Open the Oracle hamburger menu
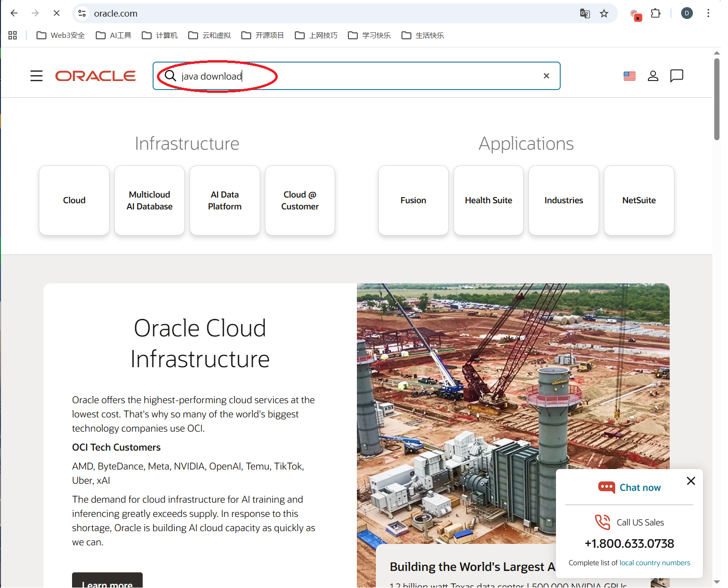The height and width of the screenshot is (588, 728). point(36,76)
